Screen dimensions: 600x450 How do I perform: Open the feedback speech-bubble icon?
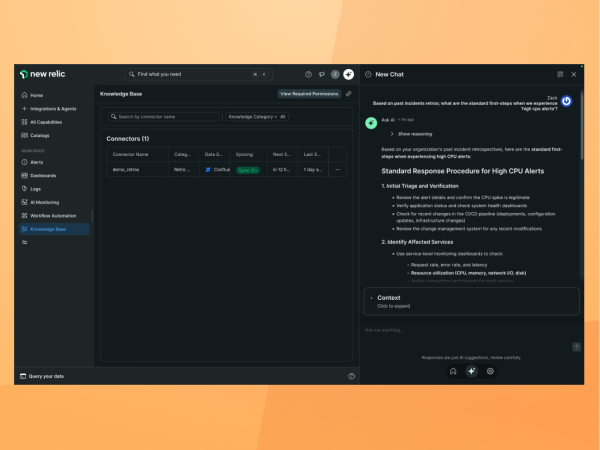[322, 74]
